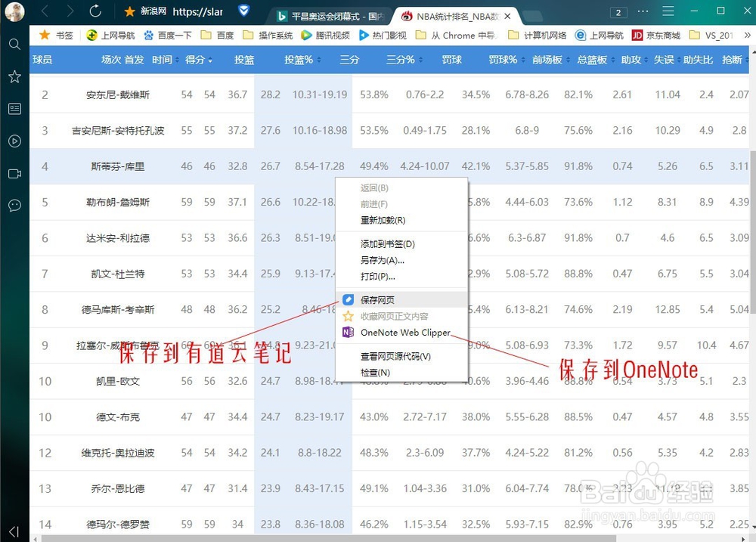
Task: Sort the table by 失误 column
Action: [x=668, y=60]
